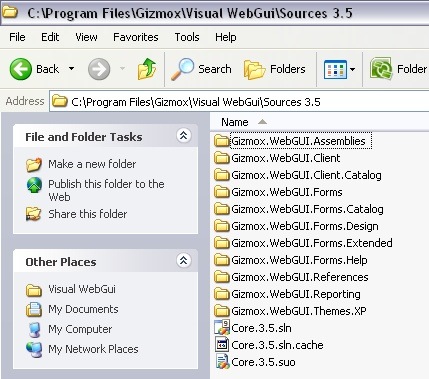Select the Gizmox.WebGUI.Themes.XP folder name
The height and width of the screenshot is (379, 429).
[299, 311]
